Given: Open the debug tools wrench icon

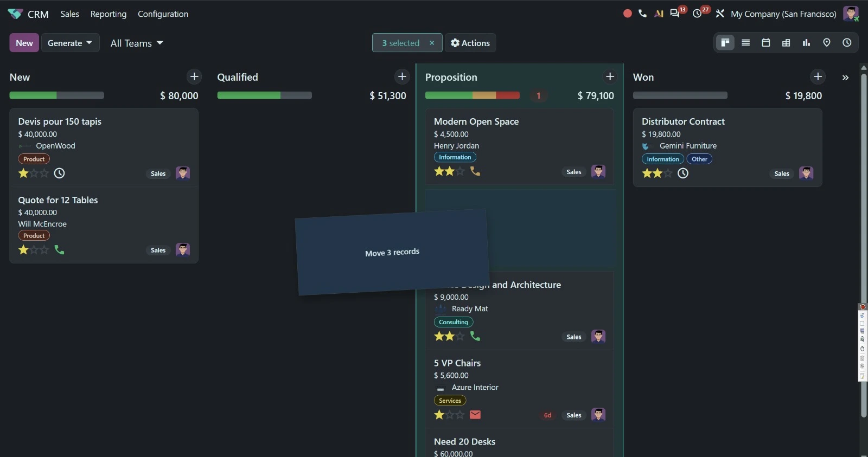Looking at the screenshot, I should (x=720, y=14).
